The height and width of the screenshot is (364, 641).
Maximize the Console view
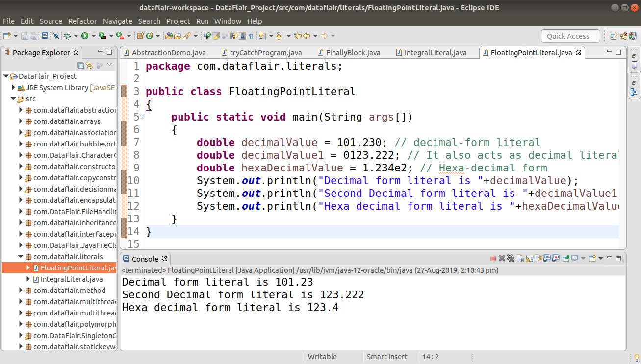click(x=618, y=258)
